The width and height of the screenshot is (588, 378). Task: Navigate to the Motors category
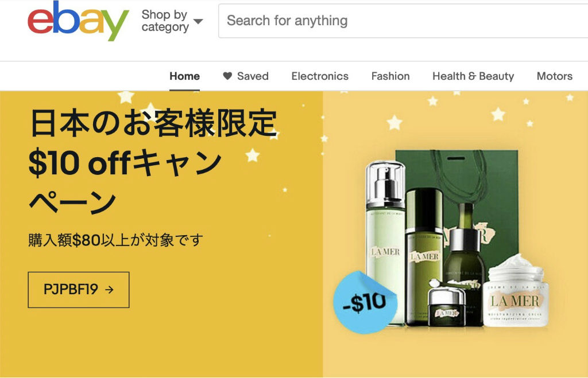[x=555, y=76]
